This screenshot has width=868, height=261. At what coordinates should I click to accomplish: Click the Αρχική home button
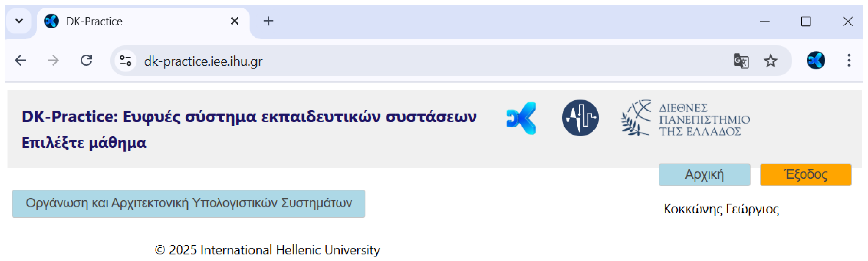coord(704,175)
